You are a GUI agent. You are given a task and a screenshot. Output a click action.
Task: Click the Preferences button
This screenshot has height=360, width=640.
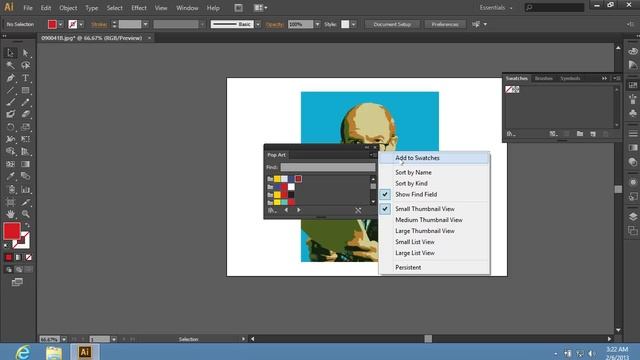[445, 24]
